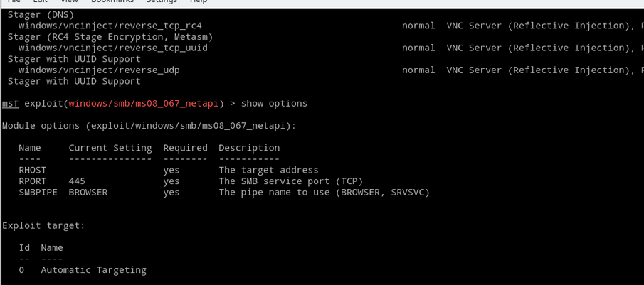
Task: Open the Edit menu
Action: [x=40, y=1]
